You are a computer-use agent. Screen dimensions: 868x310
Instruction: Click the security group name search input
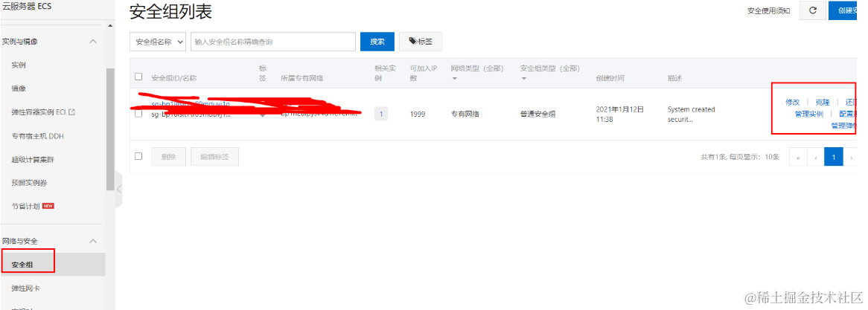tap(273, 42)
